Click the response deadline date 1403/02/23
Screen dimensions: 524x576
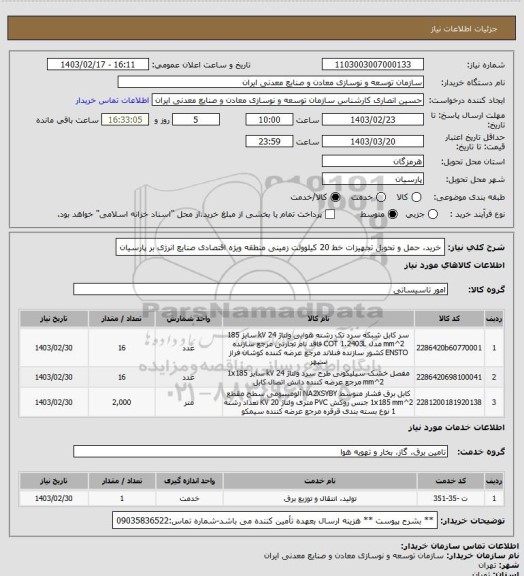click(373, 120)
